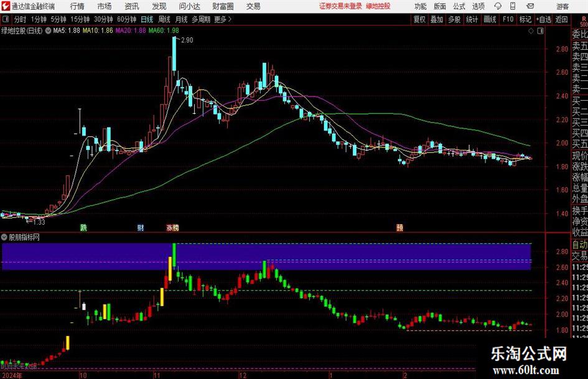
Task: Click the 叠加 overlay button
Action: (x=437, y=19)
